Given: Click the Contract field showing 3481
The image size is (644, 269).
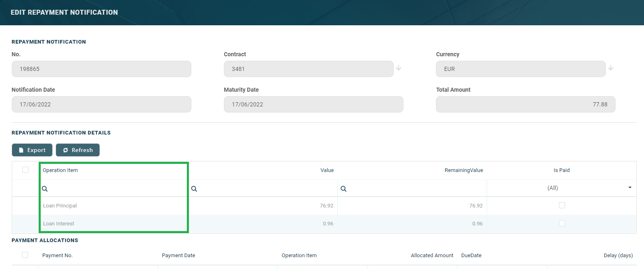Looking at the screenshot, I should [x=308, y=69].
